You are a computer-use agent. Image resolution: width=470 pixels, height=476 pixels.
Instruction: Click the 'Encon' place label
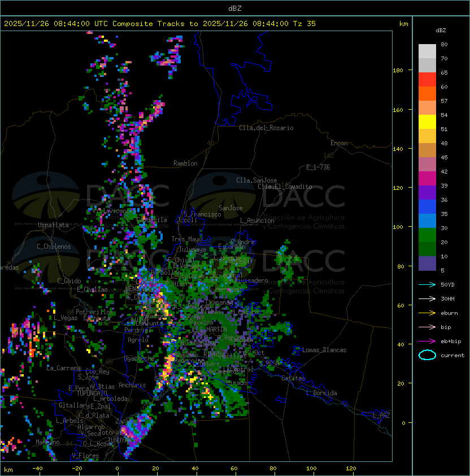339,143
